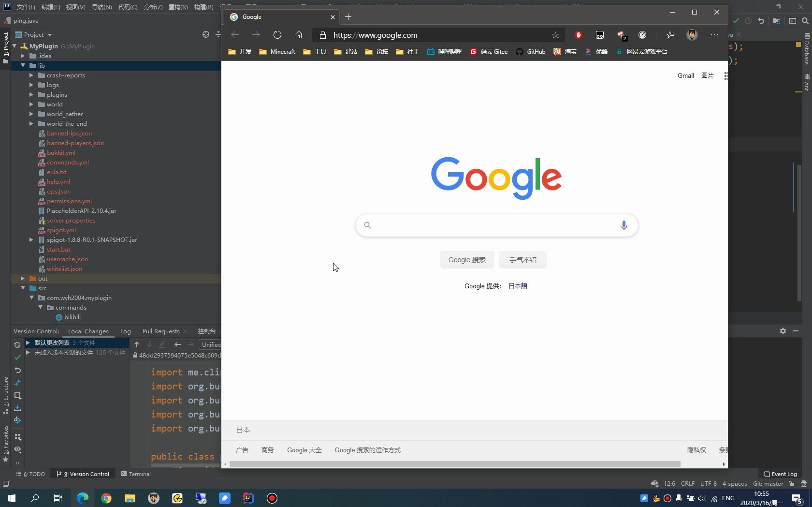Expand the spigot-1.8.8-R0.1-SNAPSHOT.jar node
The width and height of the screenshot is (812, 507).
pyautogui.click(x=31, y=239)
